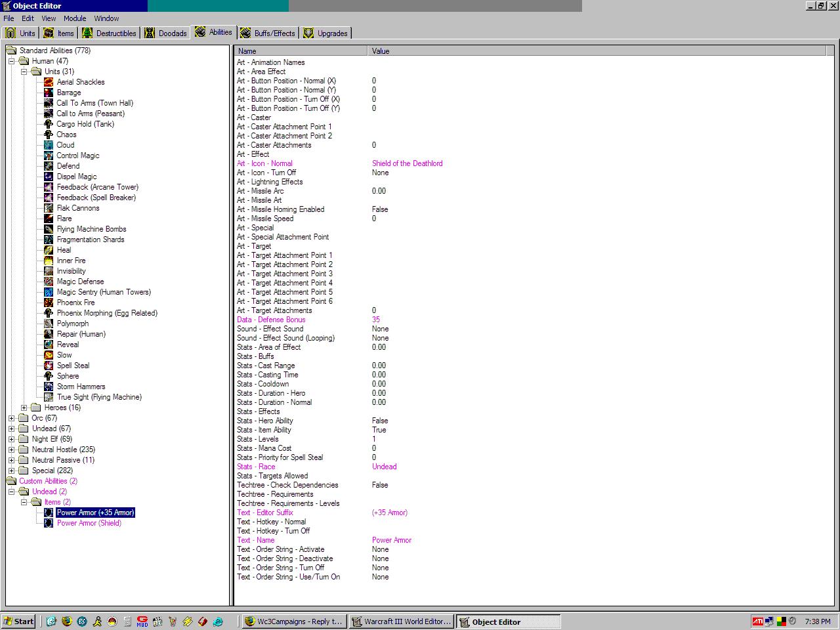Click the Object Editor taskbar button
The image size is (840, 630).
508,621
